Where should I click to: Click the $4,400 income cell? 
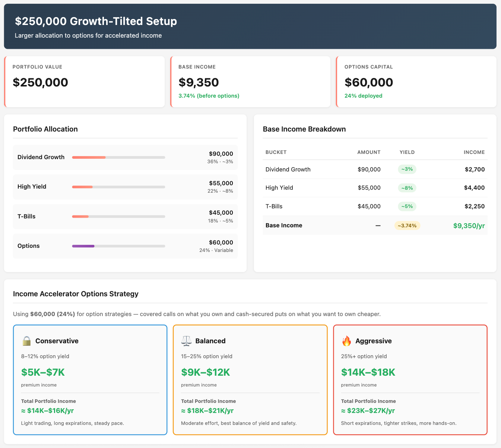tap(475, 188)
